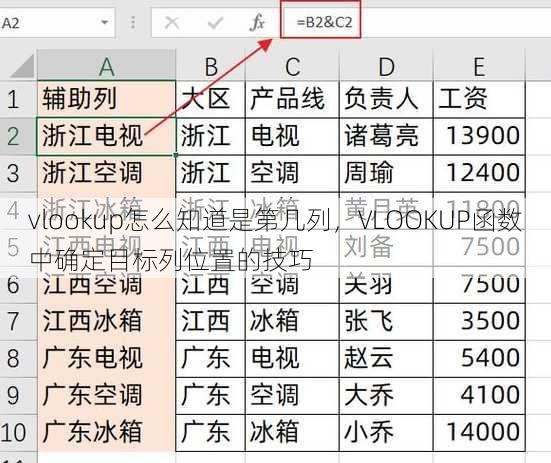Select row 8 header
The width and height of the screenshot is (551, 463).
coord(18,359)
